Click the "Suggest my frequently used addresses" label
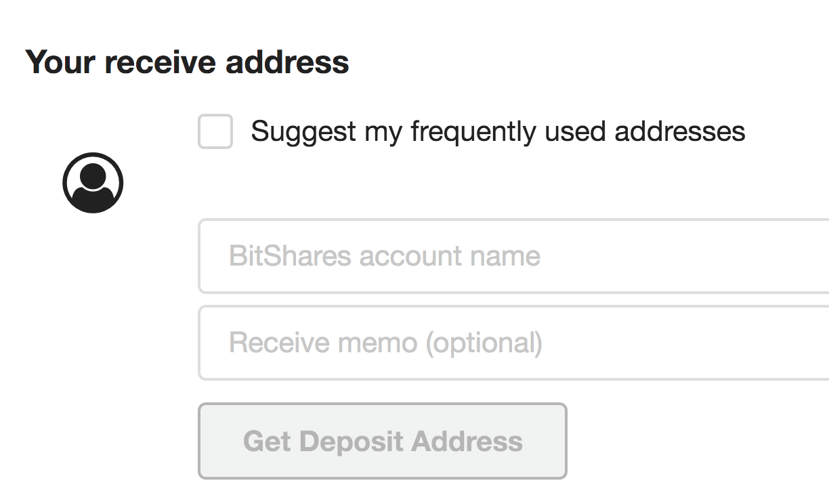This screenshot has height=504, width=829. 498,131
